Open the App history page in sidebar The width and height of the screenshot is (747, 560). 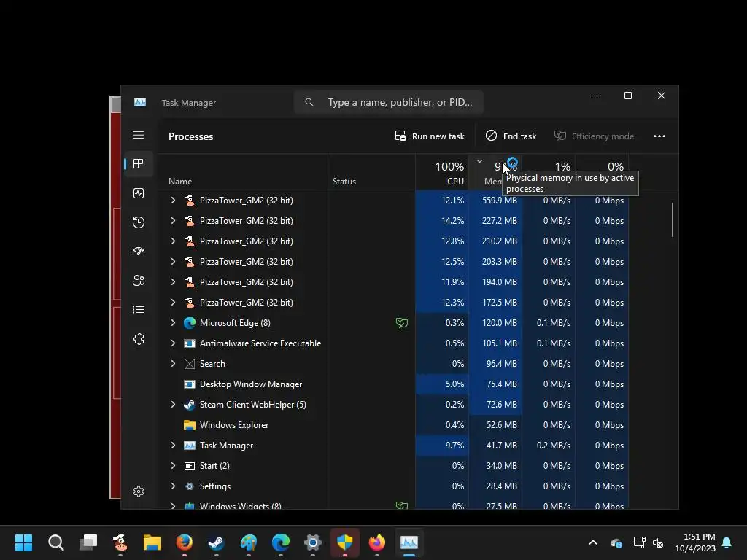coord(139,222)
